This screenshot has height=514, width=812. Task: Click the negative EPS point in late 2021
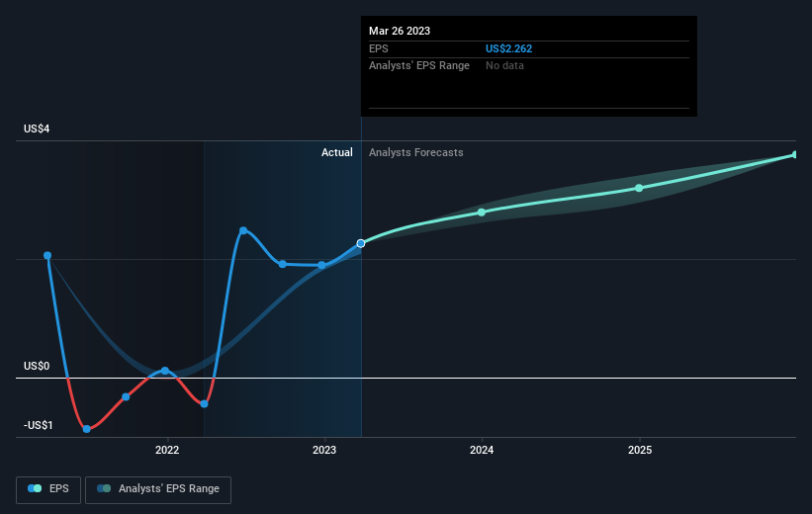point(126,397)
